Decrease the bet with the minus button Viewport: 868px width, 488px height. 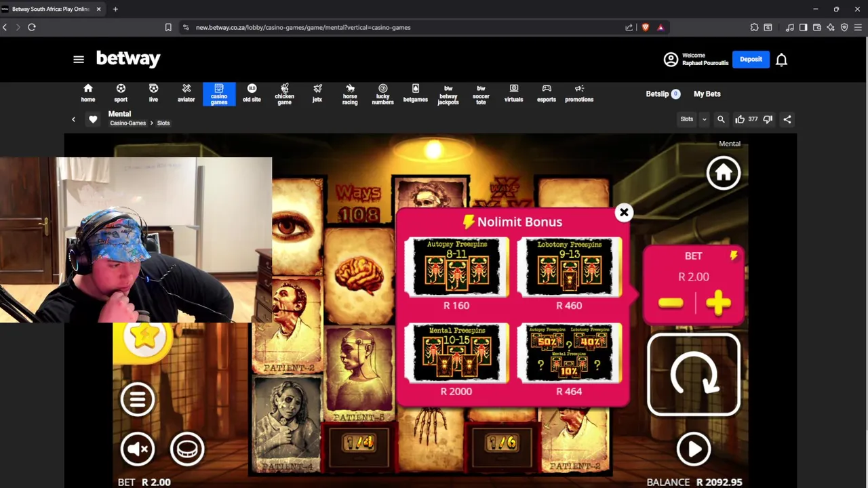tap(671, 304)
